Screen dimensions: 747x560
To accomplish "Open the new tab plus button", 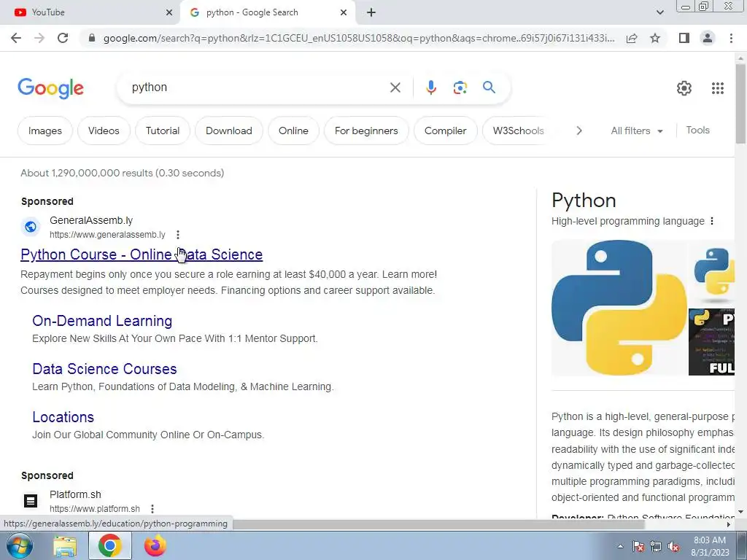I will click(x=371, y=12).
